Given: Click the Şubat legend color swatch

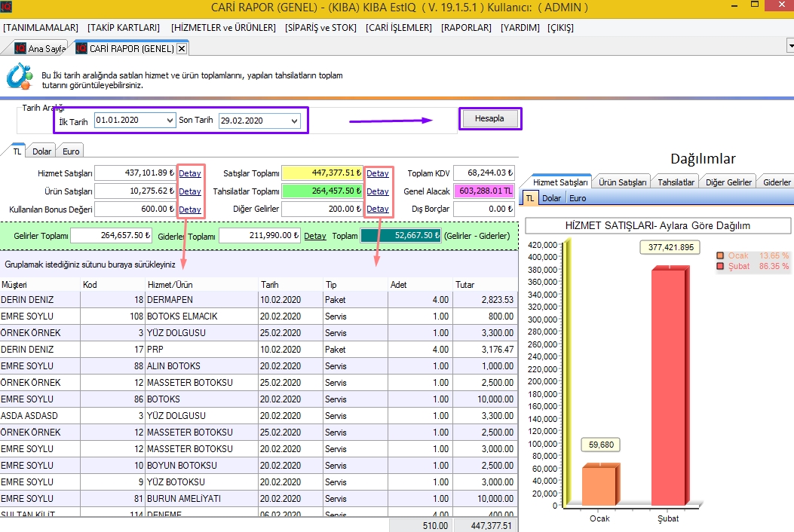Looking at the screenshot, I should click(721, 266).
